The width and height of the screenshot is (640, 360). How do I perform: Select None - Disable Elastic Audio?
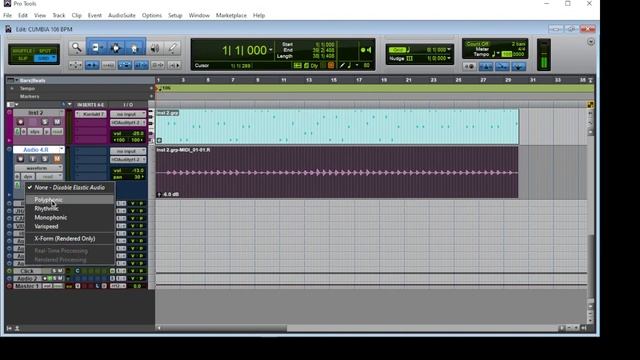point(70,187)
